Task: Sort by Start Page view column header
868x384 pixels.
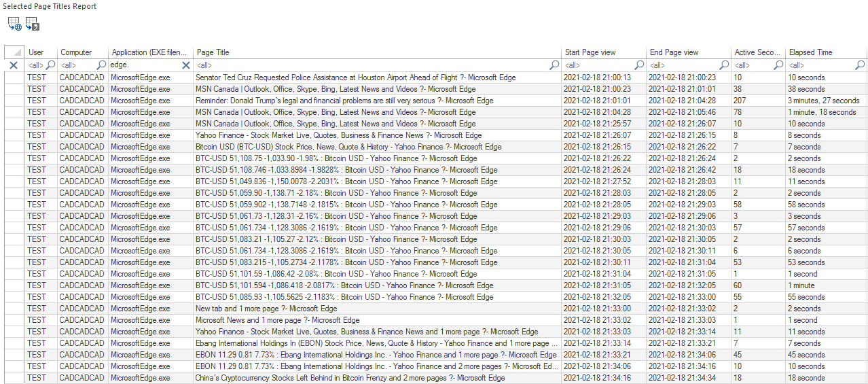Action: coord(603,52)
